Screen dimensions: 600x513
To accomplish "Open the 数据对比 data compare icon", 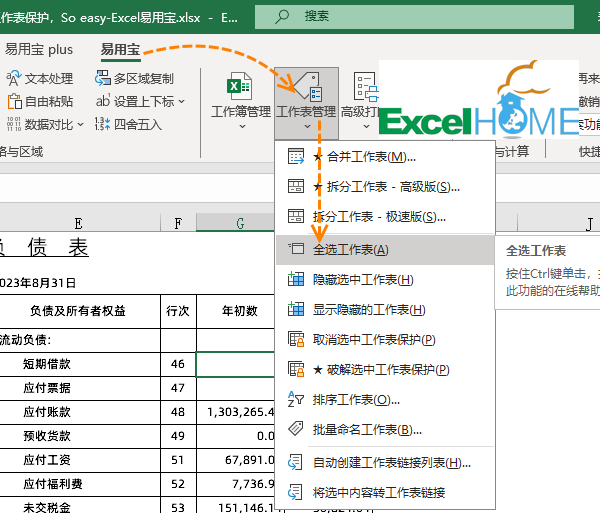I will (14, 124).
